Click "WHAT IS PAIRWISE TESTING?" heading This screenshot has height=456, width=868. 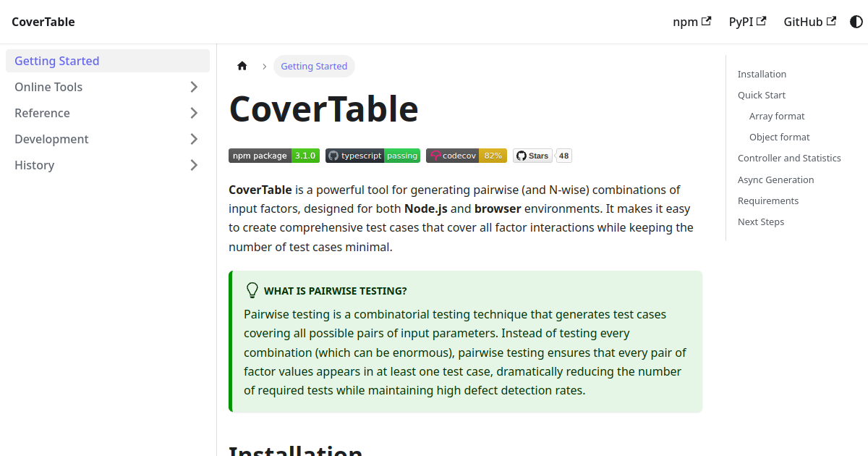coord(336,291)
